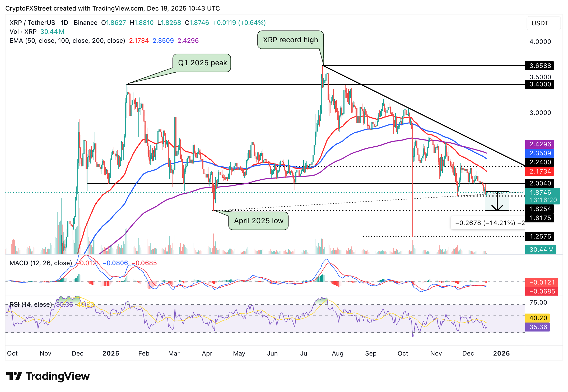Click the 'April 2025 low' callout
The image size is (568, 392).
258,221
